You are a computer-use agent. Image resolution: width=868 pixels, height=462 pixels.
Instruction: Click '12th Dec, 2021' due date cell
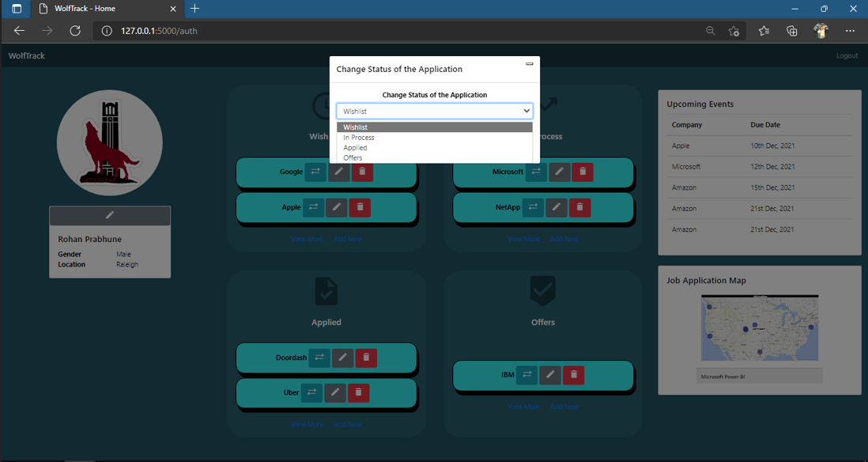point(772,167)
